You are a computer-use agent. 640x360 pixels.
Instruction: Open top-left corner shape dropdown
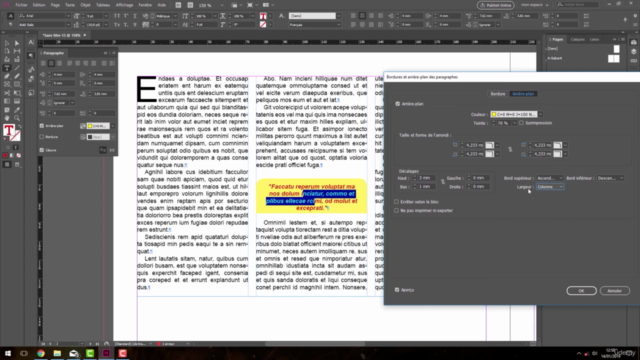pyautogui.click(x=497, y=145)
